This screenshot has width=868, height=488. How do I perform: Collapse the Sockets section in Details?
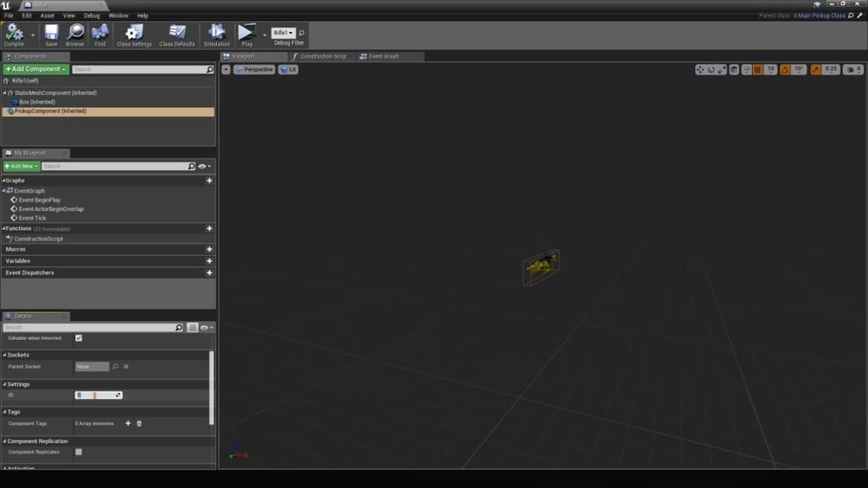point(4,355)
